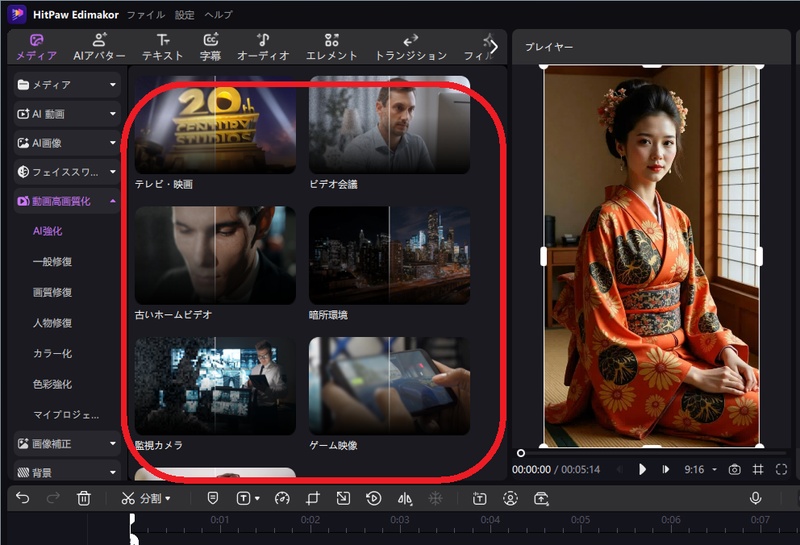The image size is (800, 545).
Task: Play the video in the player
Action: click(x=643, y=469)
